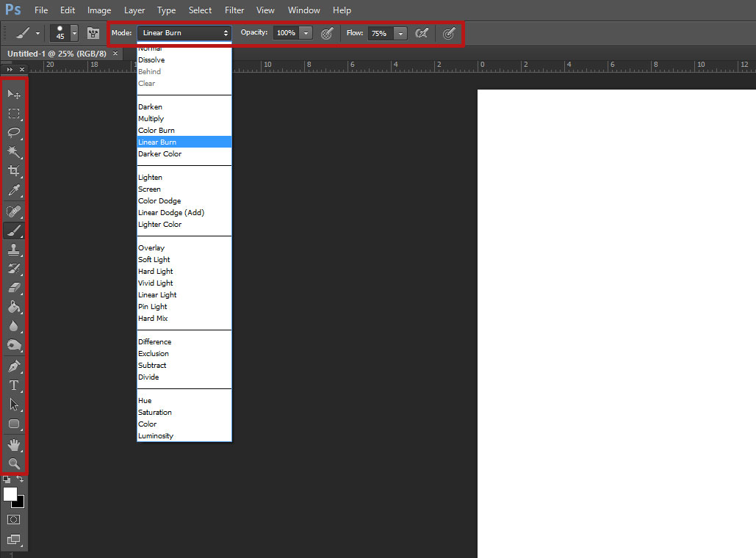Open the Brush Preset picker arrow
Image resolution: width=756 pixels, height=558 pixels.
(74, 33)
